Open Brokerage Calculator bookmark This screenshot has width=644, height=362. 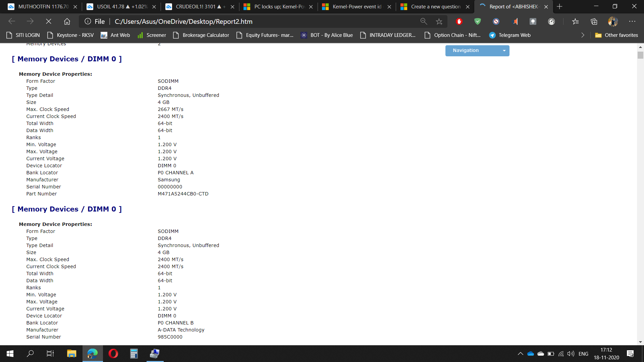tap(201, 35)
